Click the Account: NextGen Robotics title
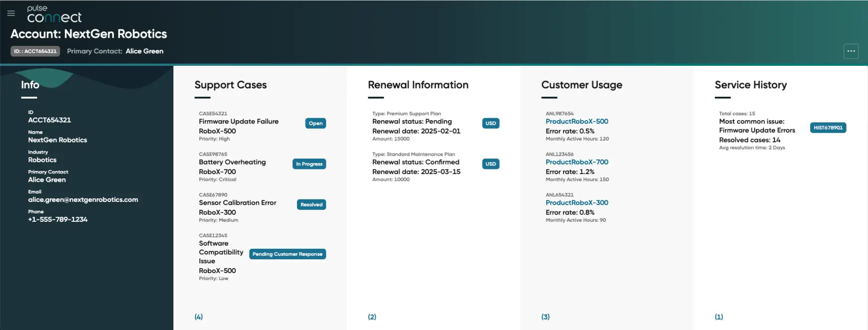The height and width of the screenshot is (330, 868). coord(89,34)
